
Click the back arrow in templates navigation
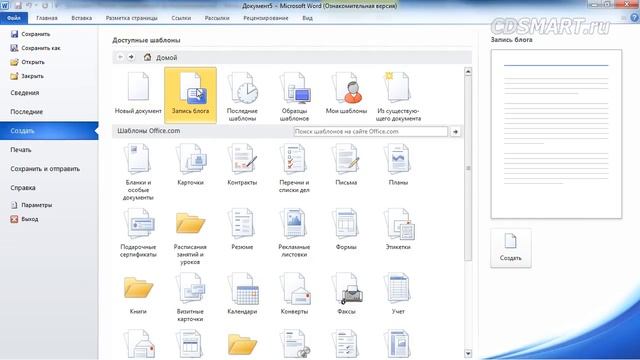pyautogui.click(x=120, y=57)
